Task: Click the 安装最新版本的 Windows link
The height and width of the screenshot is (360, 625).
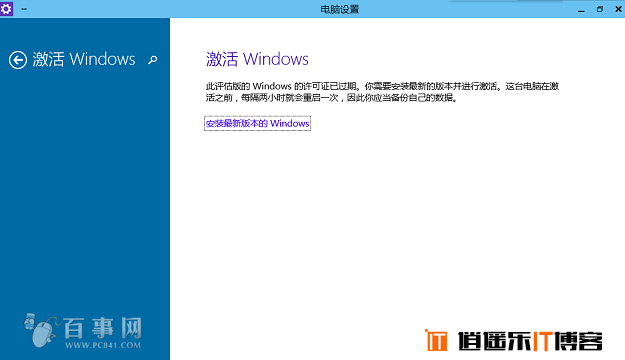Action: pos(257,124)
